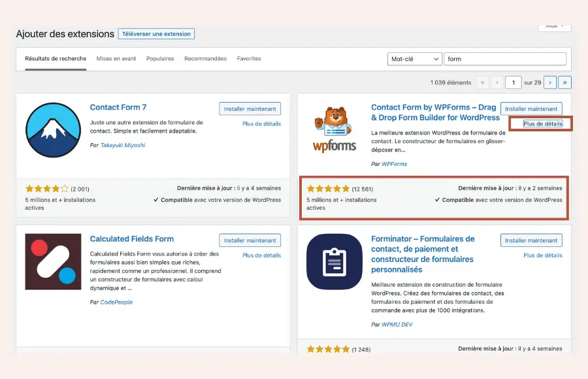Screen dimensions: 588x379
Task: Click the WPForms bear mascot logo
Action: pos(335,129)
